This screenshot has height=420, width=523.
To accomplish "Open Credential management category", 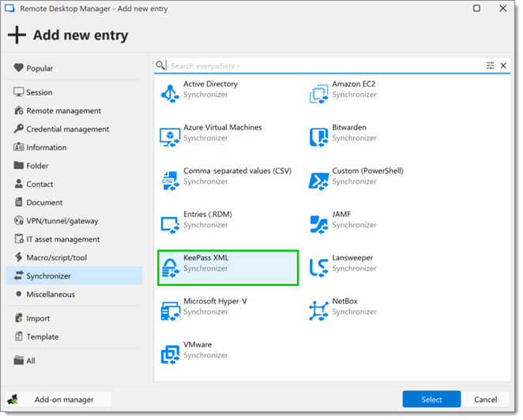I will (74, 129).
